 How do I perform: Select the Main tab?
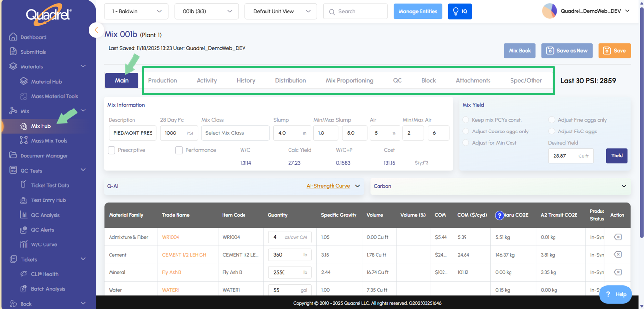122,81
